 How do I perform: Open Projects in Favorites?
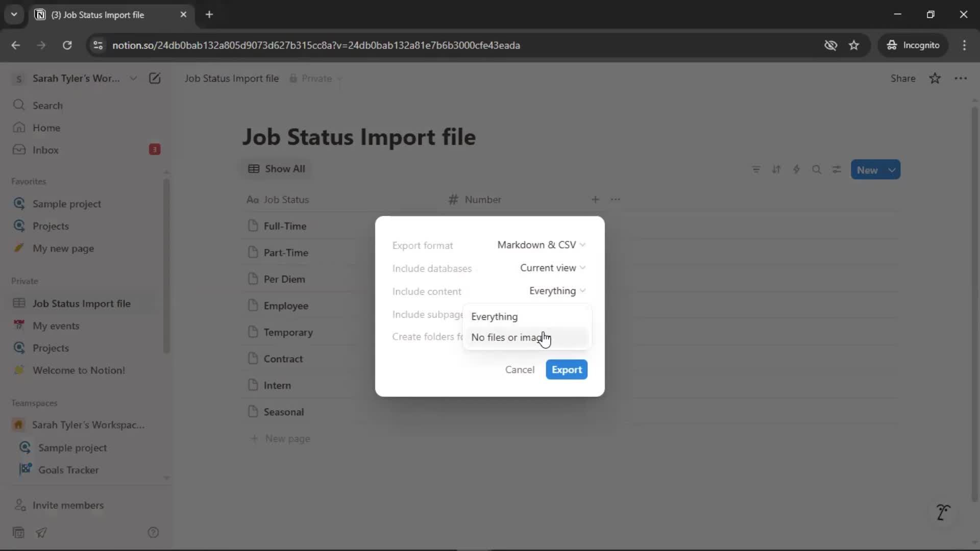tap(87, 226)
